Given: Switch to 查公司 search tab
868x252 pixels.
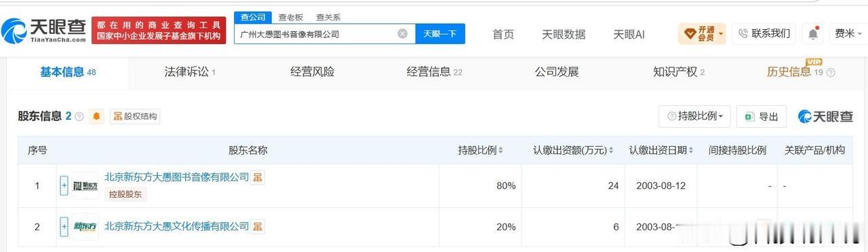Looking at the screenshot, I should (x=253, y=17).
